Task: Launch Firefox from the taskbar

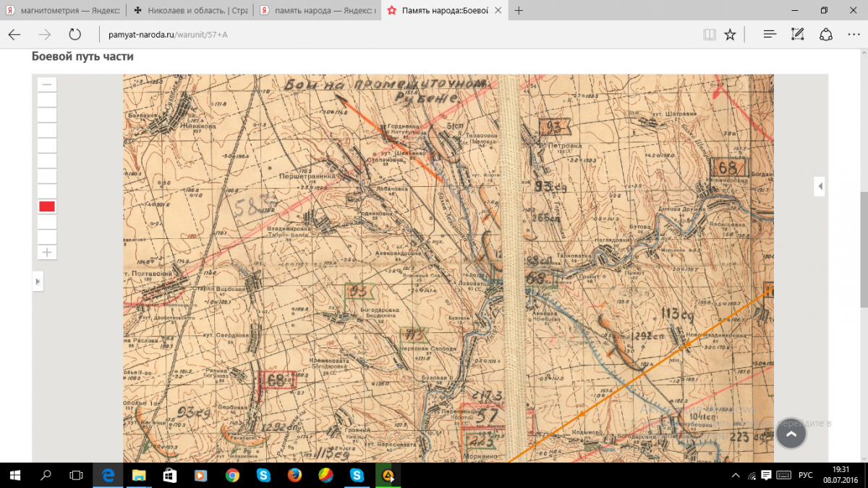Action: [294, 475]
